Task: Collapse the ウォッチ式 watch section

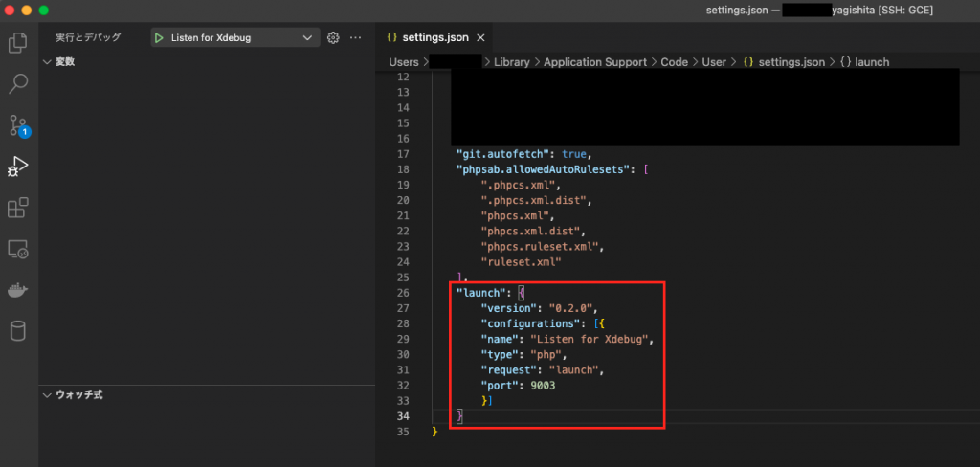Action: [x=48, y=394]
